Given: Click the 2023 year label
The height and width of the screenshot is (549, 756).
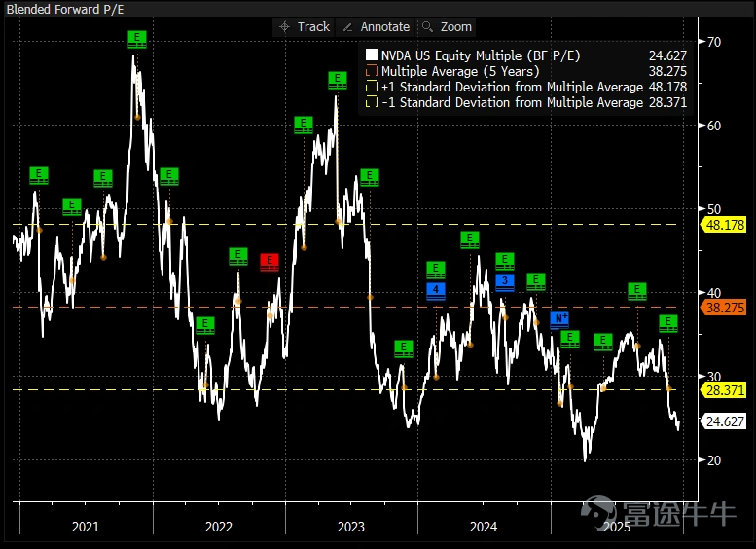Looking at the screenshot, I should [351, 527].
